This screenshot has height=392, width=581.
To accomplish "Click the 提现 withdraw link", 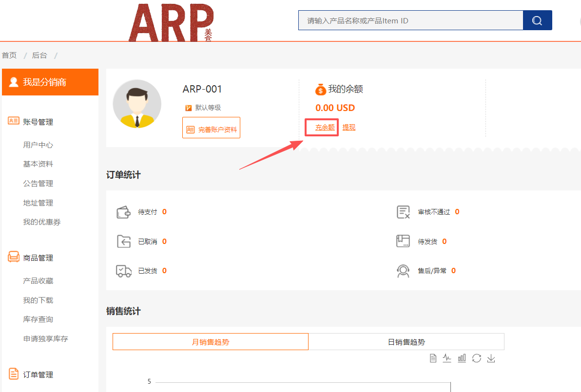I will (x=349, y=127).
